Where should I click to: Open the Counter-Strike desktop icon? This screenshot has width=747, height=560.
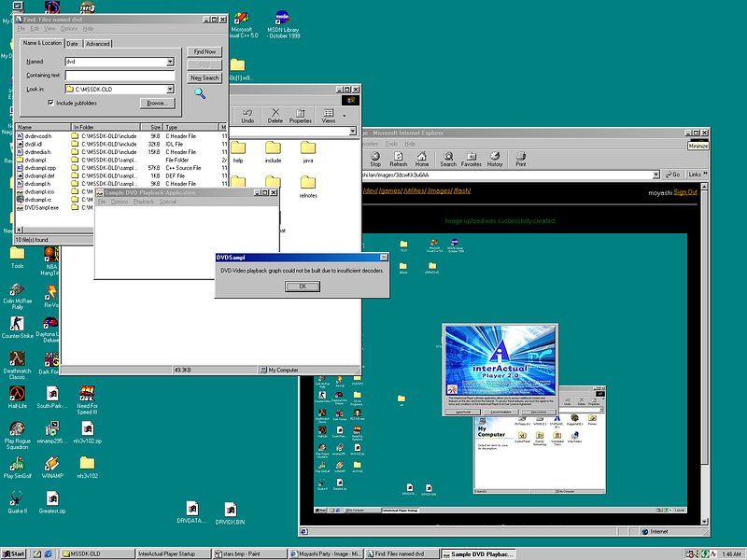18,322
